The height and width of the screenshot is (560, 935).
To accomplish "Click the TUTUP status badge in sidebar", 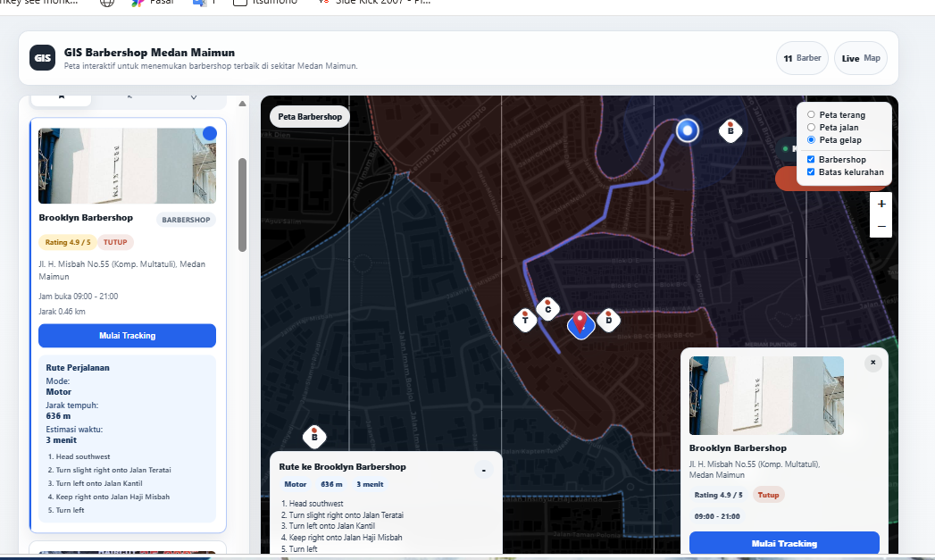I will (x=115, y=242).
